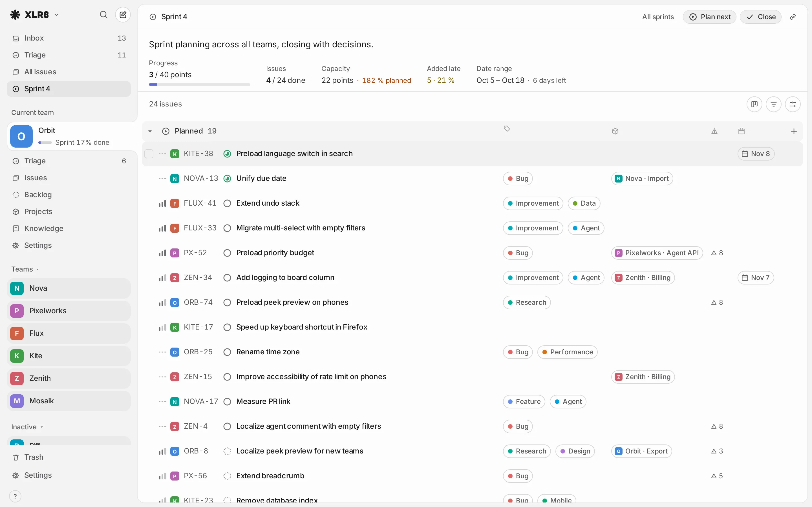
Task: Click the Plan next button
Action: [x=709, y=17]
